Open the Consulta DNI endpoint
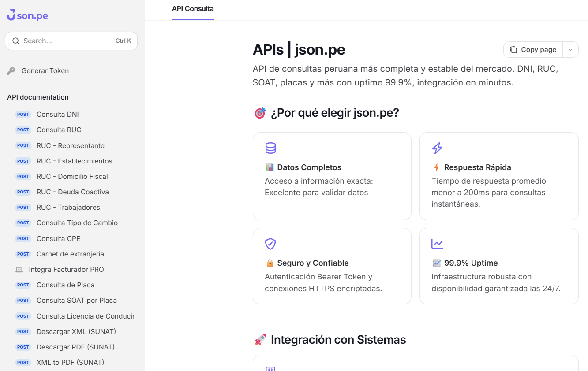The height and width of the screenshot is (371, 588). [58, 114]
